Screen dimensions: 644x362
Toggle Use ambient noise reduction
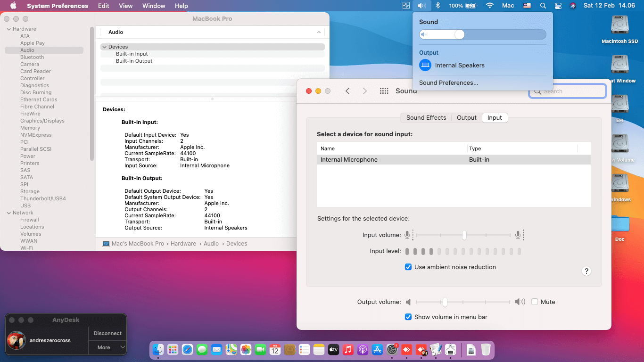click(x=408, y=267)
